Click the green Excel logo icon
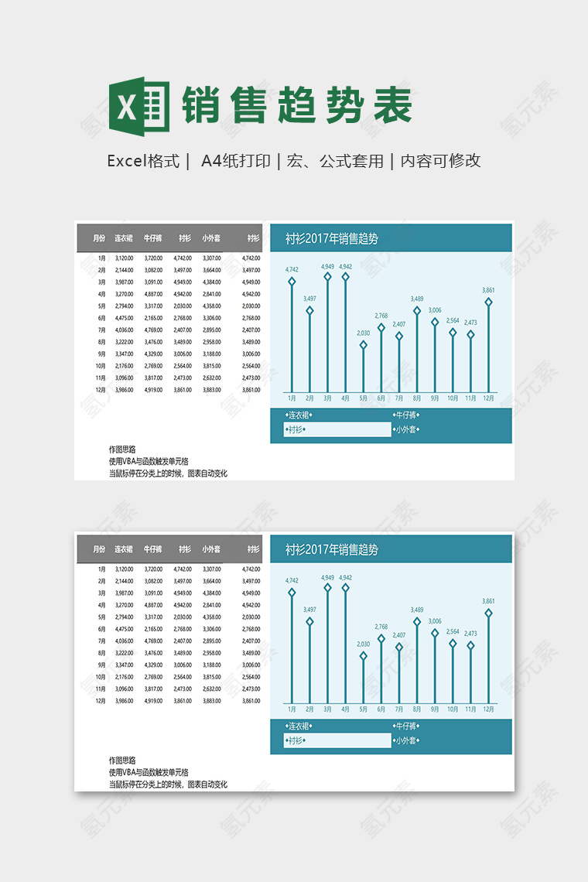Image resolution: width=588 pixels, height=882 pixels. pos(139,104)
